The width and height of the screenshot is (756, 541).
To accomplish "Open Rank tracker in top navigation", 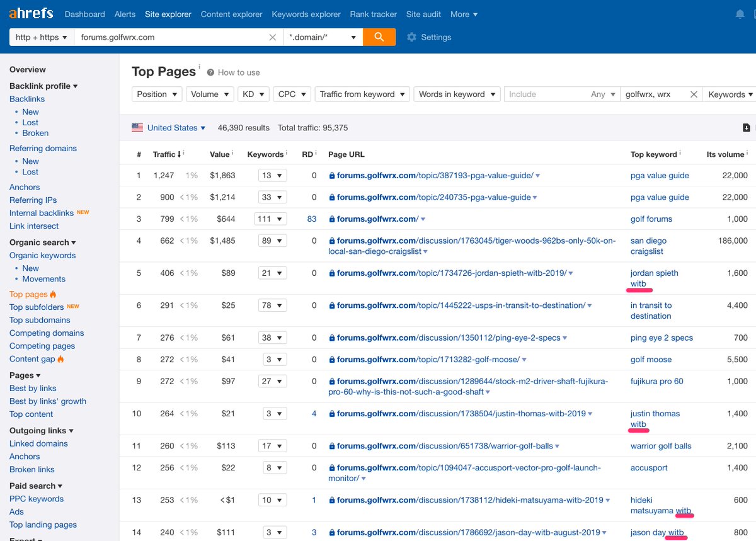I will coord(374,14).
